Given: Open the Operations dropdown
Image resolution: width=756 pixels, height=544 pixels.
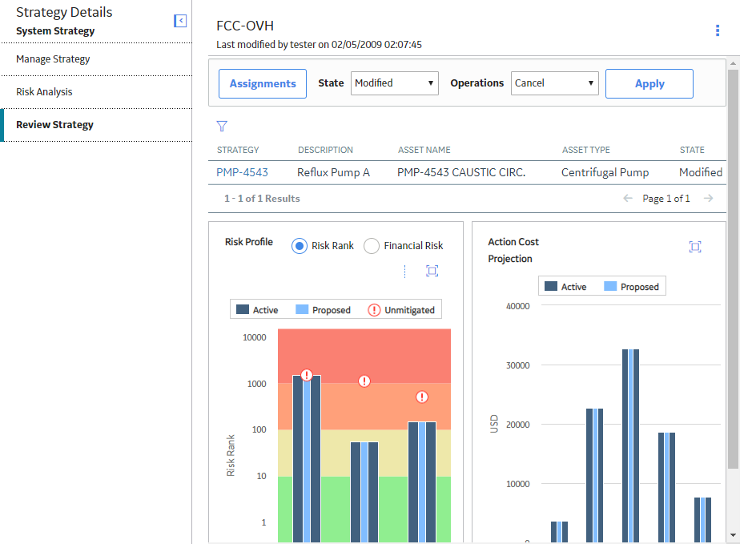Looking at the screenshot, I should (554, 83).
